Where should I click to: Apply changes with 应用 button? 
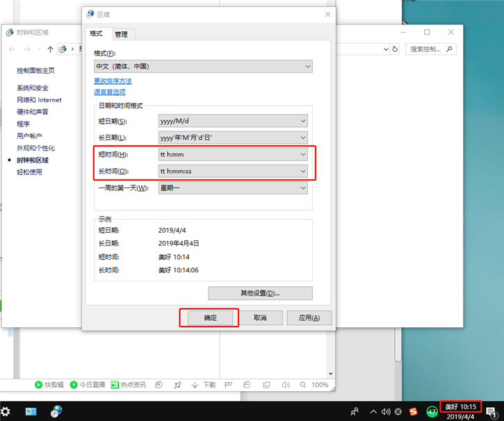(309, 318)
